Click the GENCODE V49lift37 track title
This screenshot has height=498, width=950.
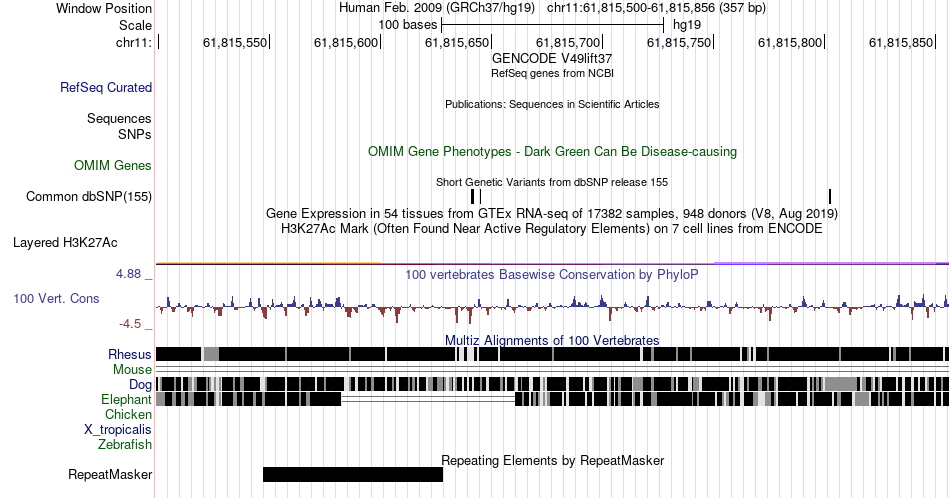(552, 58)
